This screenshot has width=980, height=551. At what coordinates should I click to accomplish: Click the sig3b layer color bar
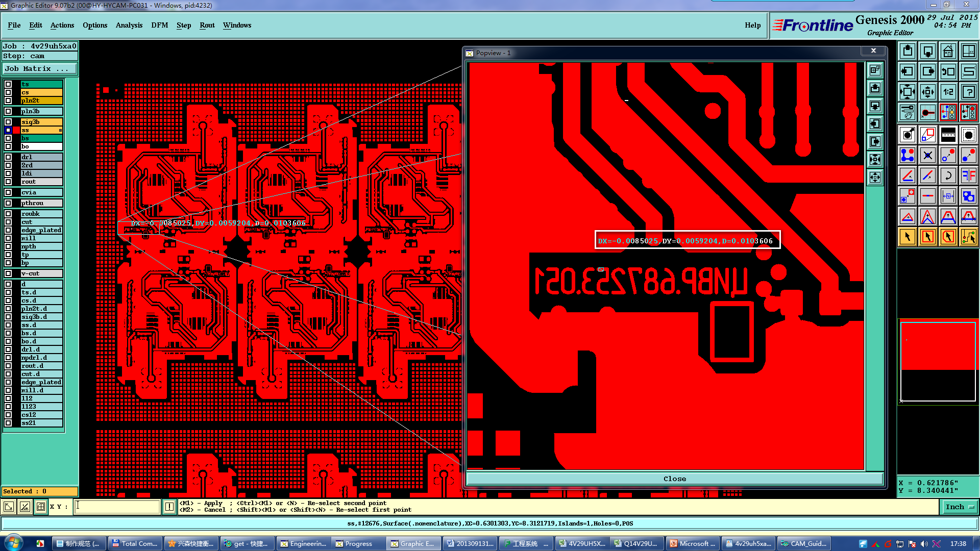pyautogui.click(x=41, y=122)
